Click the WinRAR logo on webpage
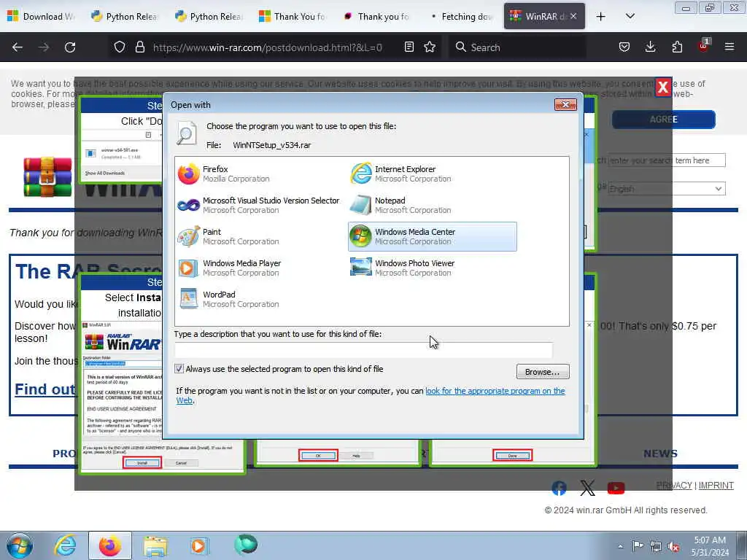Screen dimensions: 747x560 coord(47,177)
